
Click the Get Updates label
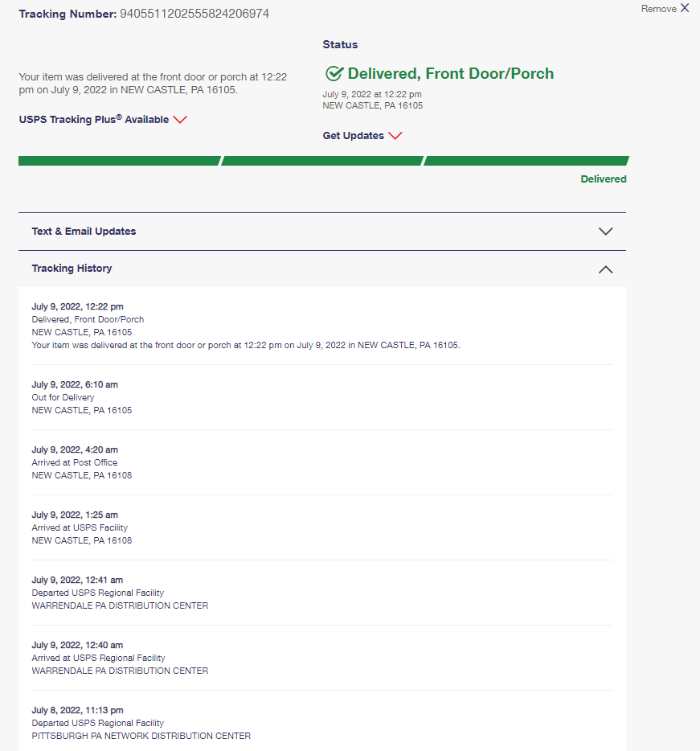pyautogui.click(x=354, y=136)
